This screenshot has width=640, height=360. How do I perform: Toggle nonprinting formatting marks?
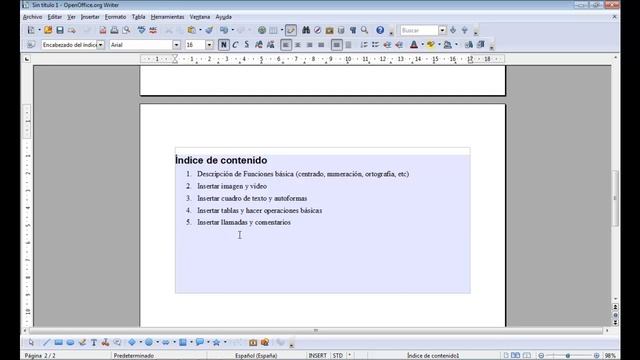pos(353,30)
